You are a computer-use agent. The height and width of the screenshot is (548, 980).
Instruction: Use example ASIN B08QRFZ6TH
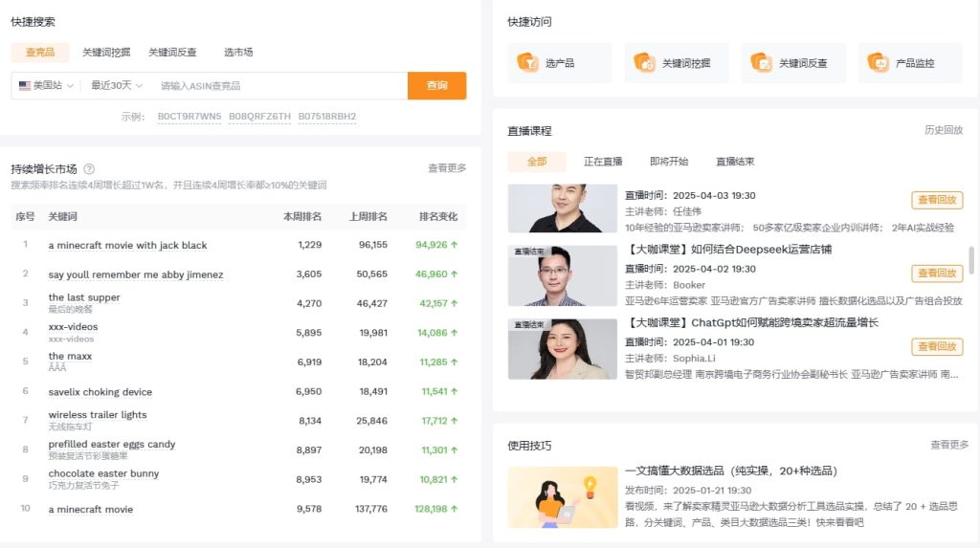259,117
